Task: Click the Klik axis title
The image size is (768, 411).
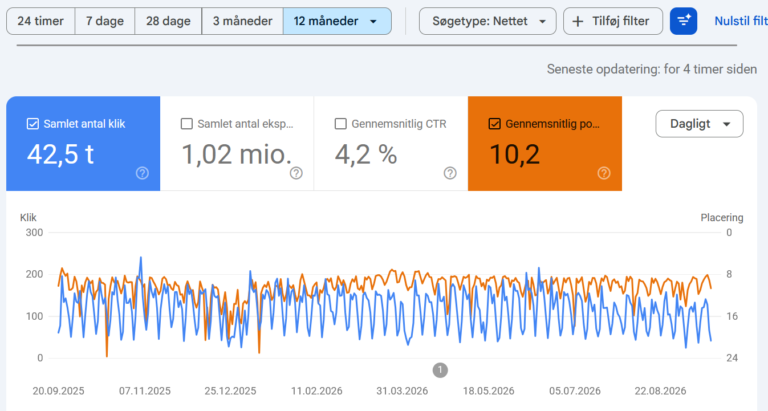Action: coord(28,218)
